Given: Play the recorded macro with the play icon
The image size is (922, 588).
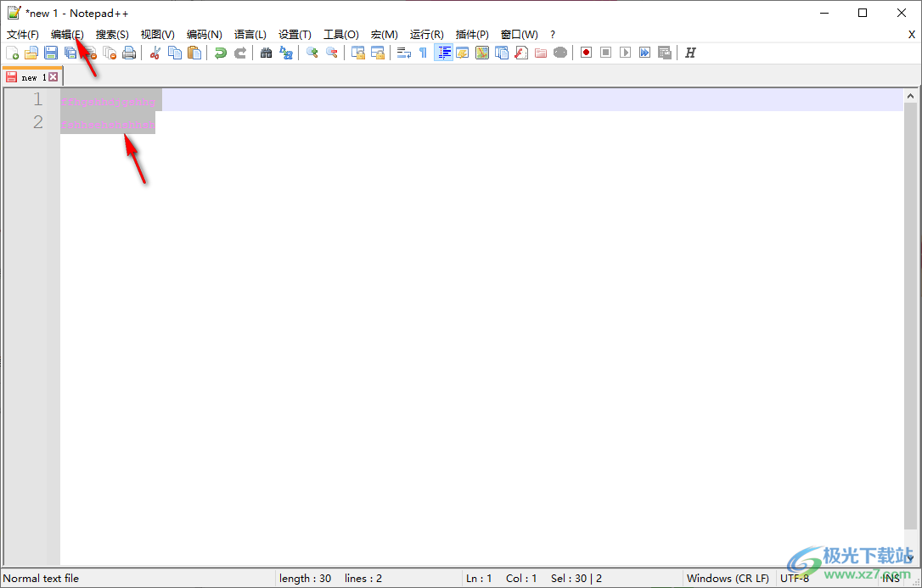Looking at the screenshot, I should [x=625, y=52].
